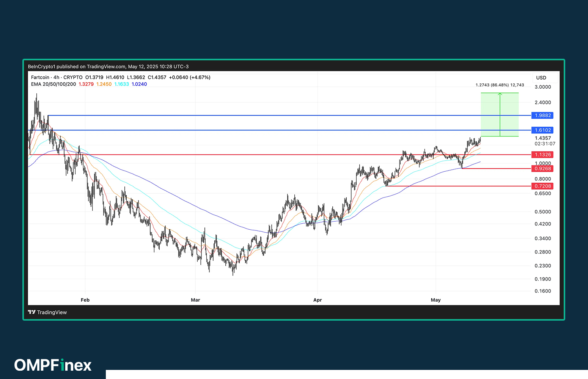Viewport: 588px width, 379px height.
Task: Select the red 0.9268 price label
Action: [x=542, y=169]
